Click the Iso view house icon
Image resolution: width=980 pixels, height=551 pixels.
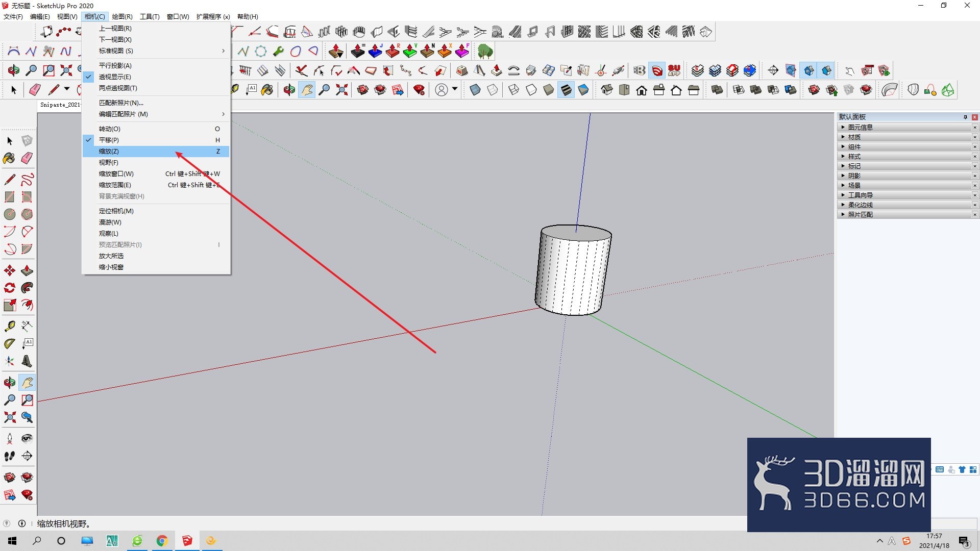pyautogui.click(x=607, y=90)
